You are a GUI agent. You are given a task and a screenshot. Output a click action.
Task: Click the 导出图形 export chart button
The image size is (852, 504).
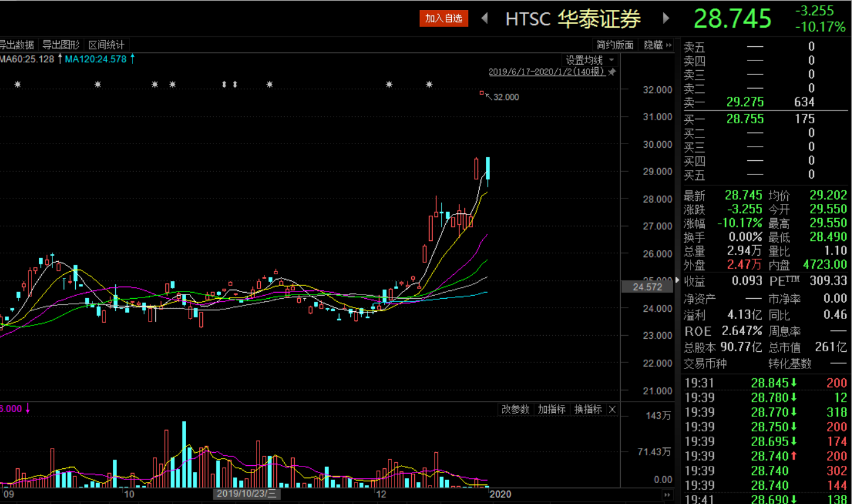coord(61,45)
